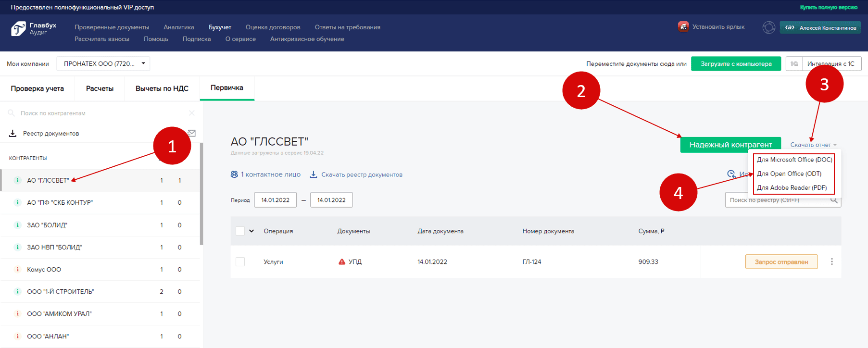Click the search magnifier in counterparty search
The height and width of the screenshot is (348, 868).
(x=11, y=113)
